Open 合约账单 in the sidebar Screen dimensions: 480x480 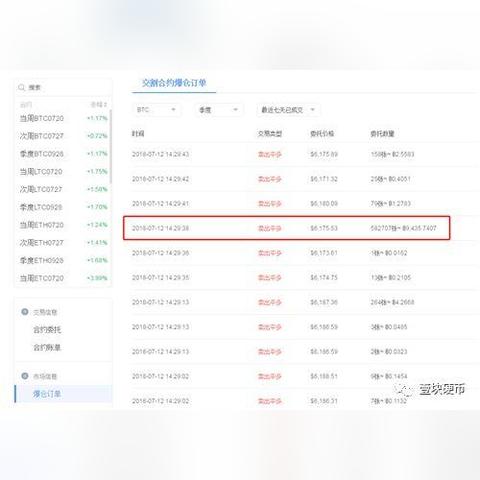pyautogui.click(x=47, y=347)
